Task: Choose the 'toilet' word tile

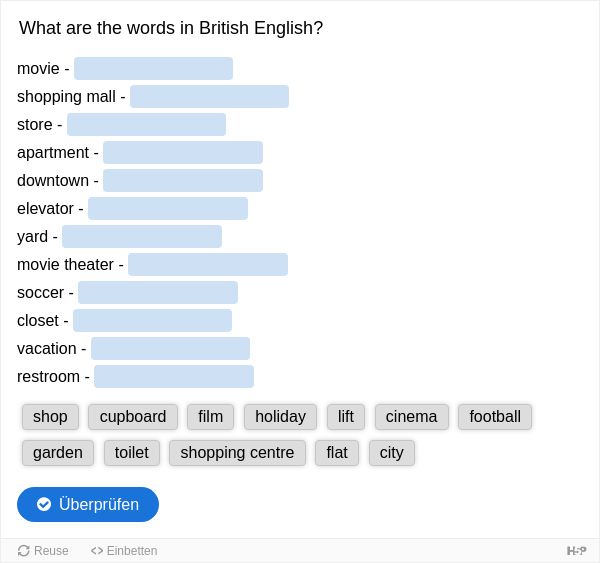Action: click(x=132, y=452)
